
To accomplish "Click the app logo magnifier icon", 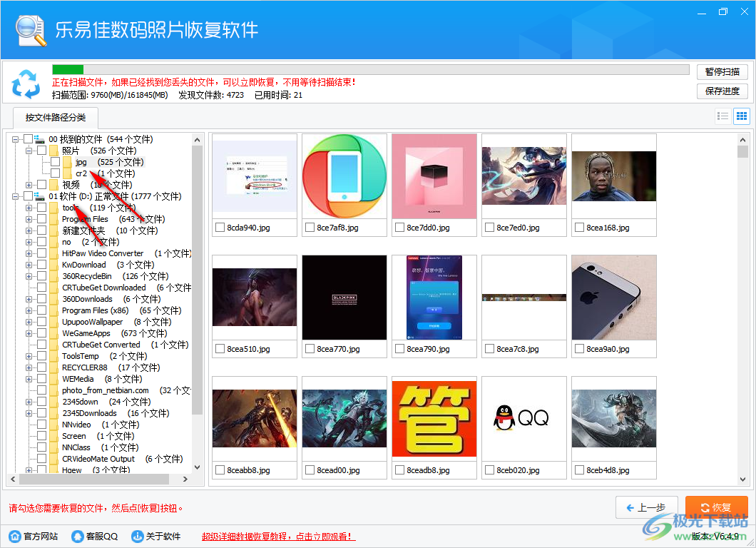I will tap(31, 31).
